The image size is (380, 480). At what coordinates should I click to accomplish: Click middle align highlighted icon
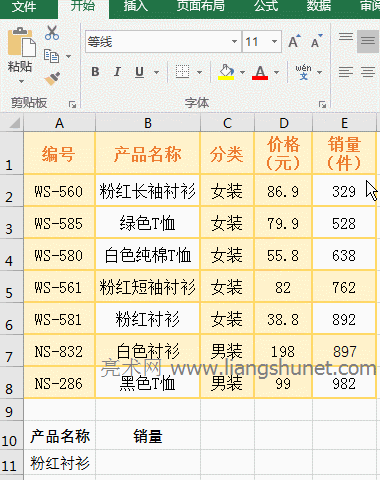[x=368, y=41]
